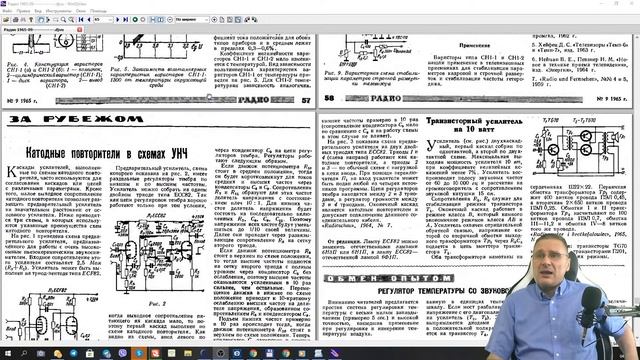The width and height of the screenshot is (640, 360).
Task: Print the document via the printer icon
Action: tap(16, 20)
